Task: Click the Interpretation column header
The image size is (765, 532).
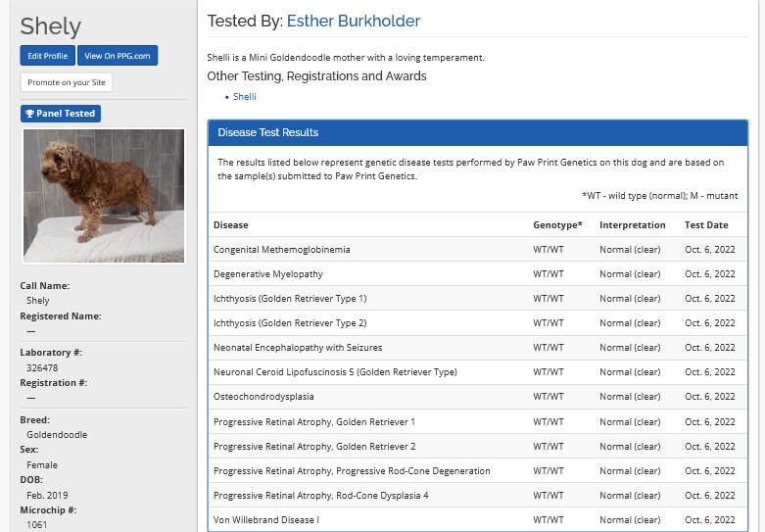Action: click(x=632, y=225)
